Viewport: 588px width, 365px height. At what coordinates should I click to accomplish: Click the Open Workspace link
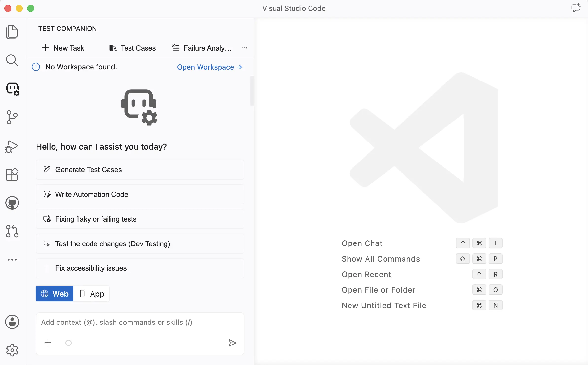pyautogui.click(x=210, y=67)
